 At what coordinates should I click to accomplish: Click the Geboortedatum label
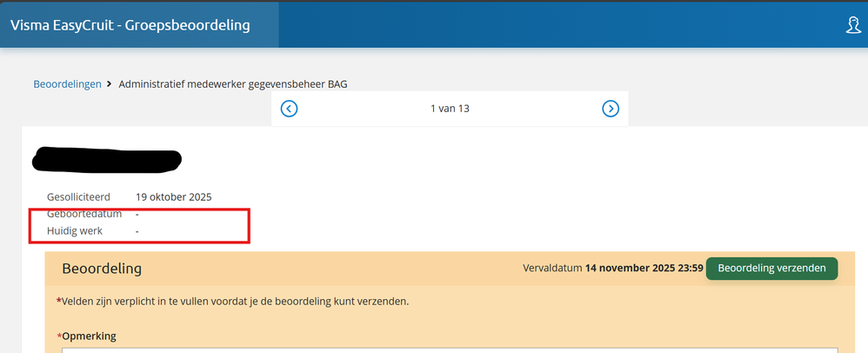[x=84, y=214]
